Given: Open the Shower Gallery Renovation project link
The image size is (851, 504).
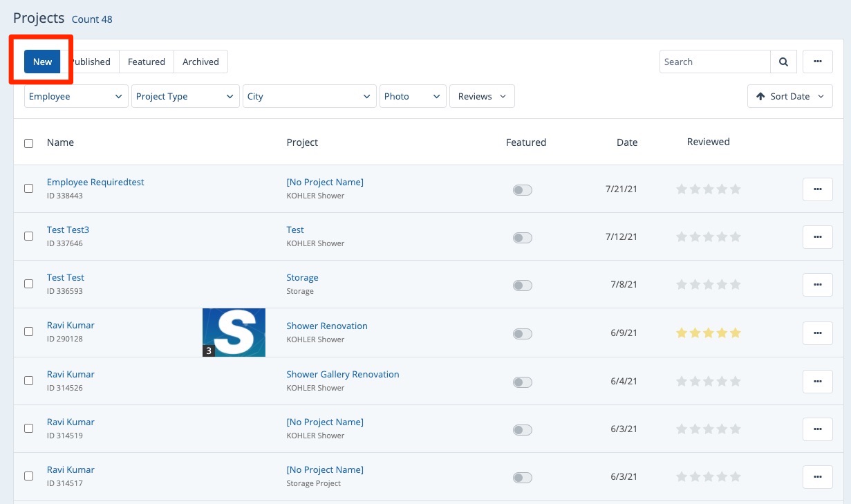Looking at the screenshot, I should pyautogui.click(x=343, y=374).
